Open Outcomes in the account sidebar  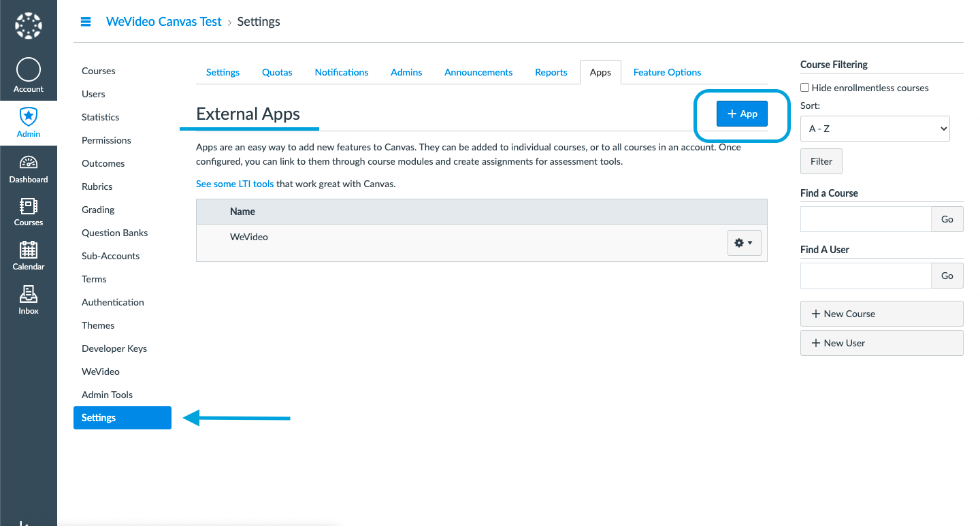(x=103, y=163)
